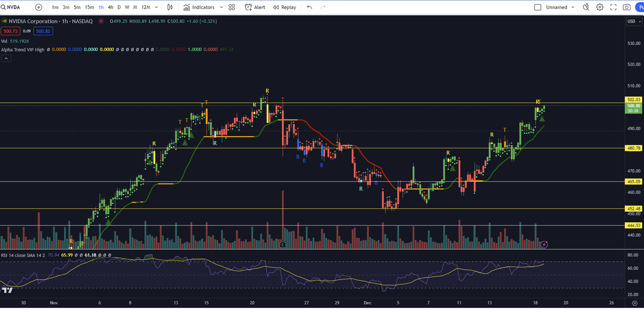Select the 3m timeframe
644x310 pixels.
[x=66, y=7]
